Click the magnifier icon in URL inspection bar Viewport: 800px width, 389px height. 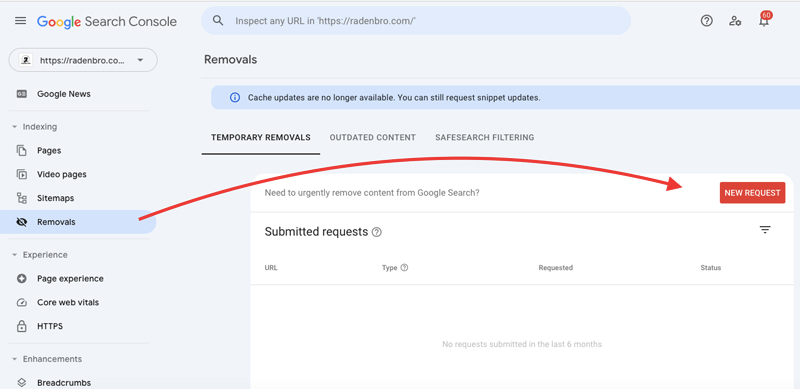(218, 20)
